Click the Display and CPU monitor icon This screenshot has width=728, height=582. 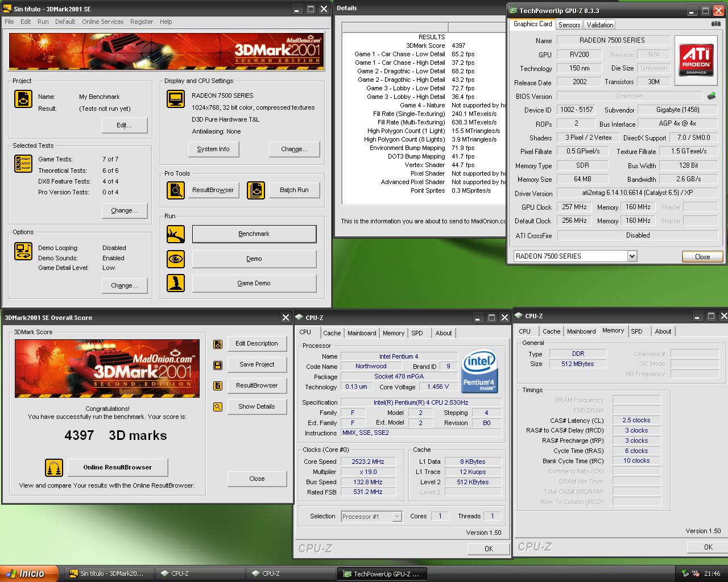point(176,99)
